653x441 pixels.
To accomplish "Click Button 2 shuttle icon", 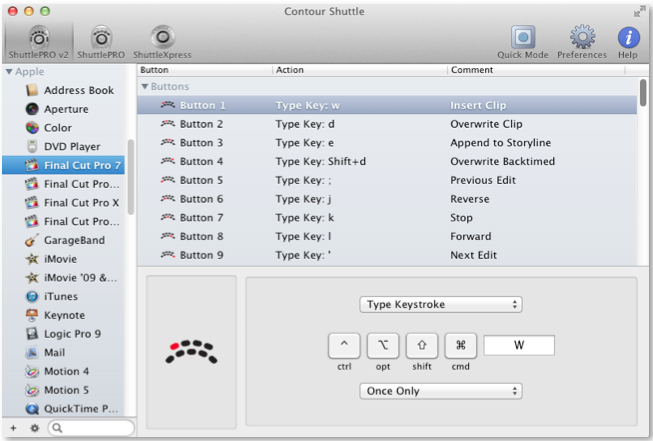I will [168, 124].
